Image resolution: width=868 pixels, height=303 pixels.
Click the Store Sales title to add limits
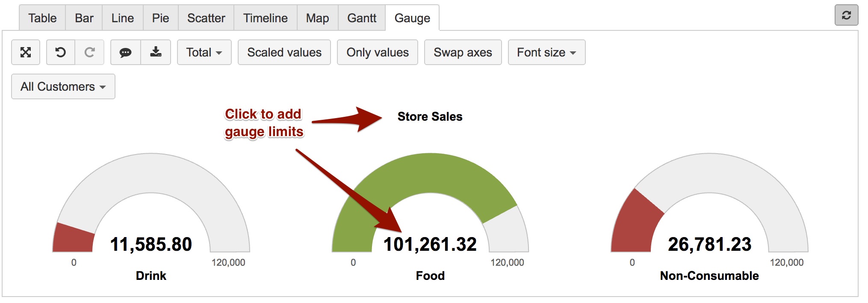(x=430, y=116)
